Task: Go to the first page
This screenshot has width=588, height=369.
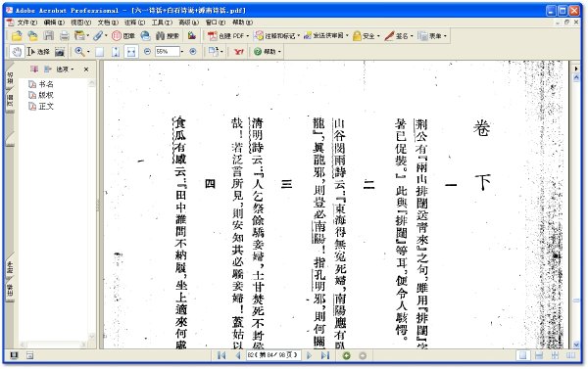Action: pos(221,355)
